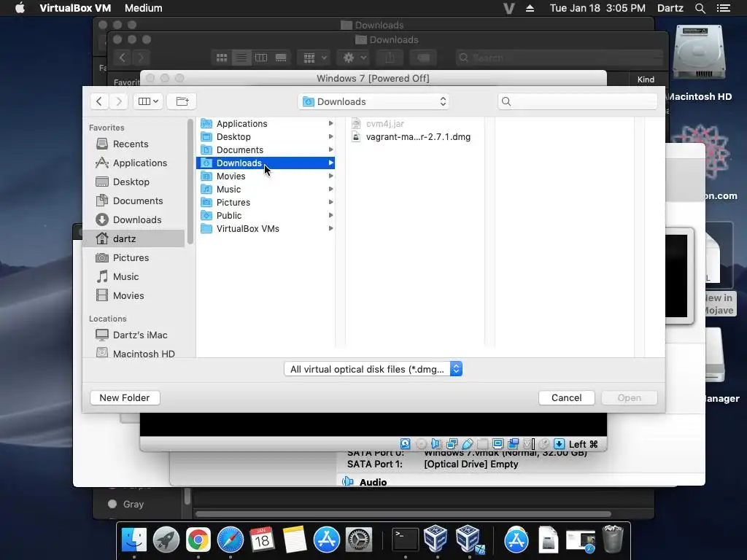Click the shared folders status icon in VM window
Viewport: 747px width, 560px height.
pos(483,444)
